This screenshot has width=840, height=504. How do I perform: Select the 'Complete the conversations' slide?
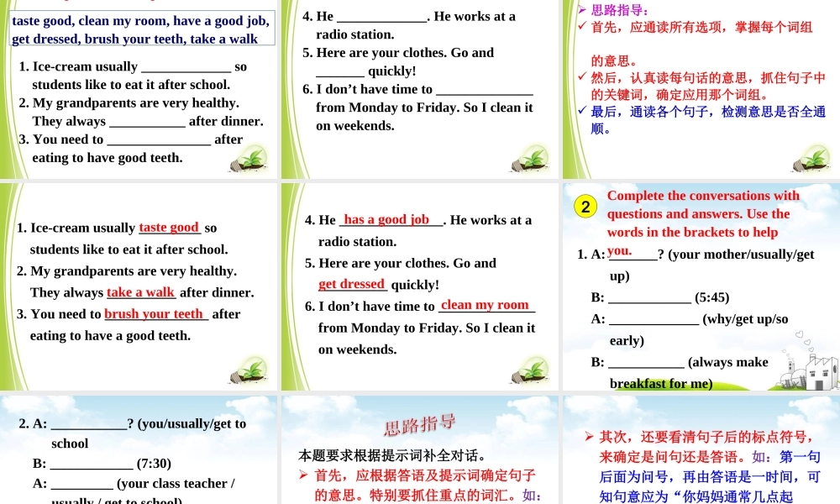point(701,286)
